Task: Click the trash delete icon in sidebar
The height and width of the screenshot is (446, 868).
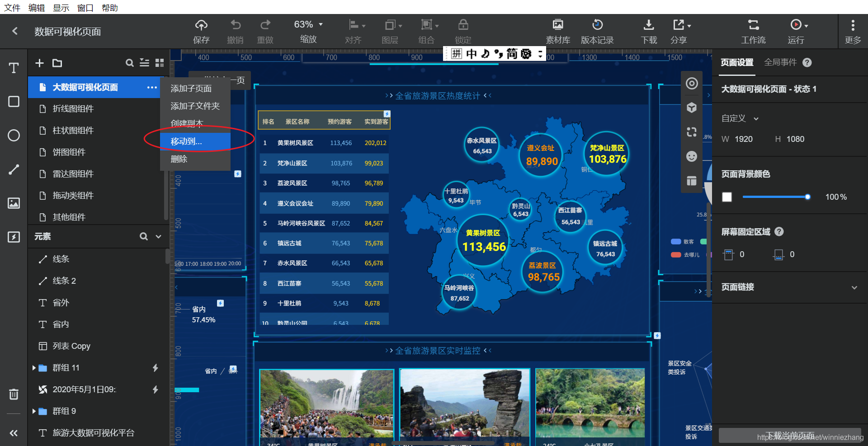Action: [14, 394]
